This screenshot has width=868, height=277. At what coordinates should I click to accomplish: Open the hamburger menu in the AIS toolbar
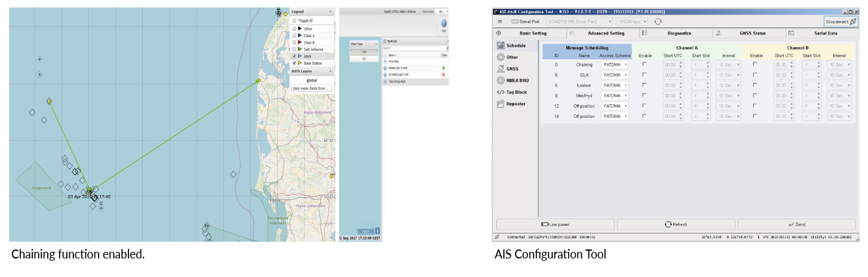pos(500,22)
